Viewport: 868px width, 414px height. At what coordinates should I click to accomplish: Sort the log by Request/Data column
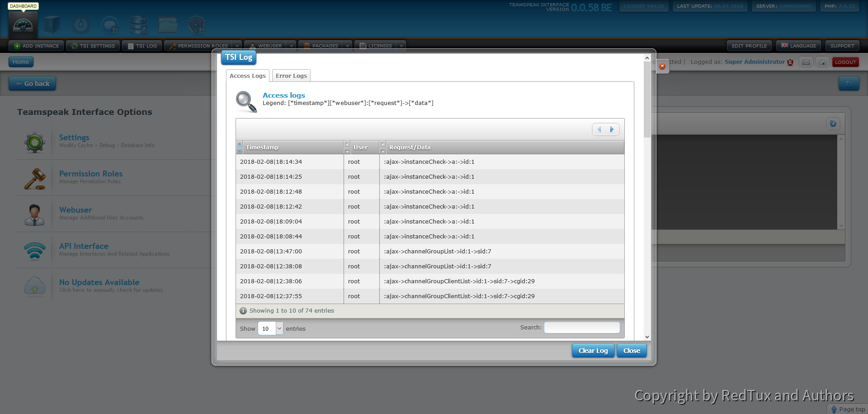coord(502,148)
